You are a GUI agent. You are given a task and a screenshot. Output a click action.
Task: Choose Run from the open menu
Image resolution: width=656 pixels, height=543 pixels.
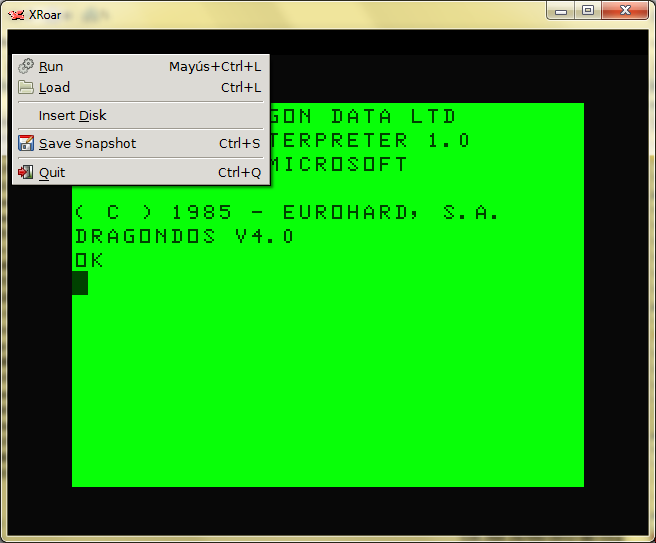click(x=51, y=67)
